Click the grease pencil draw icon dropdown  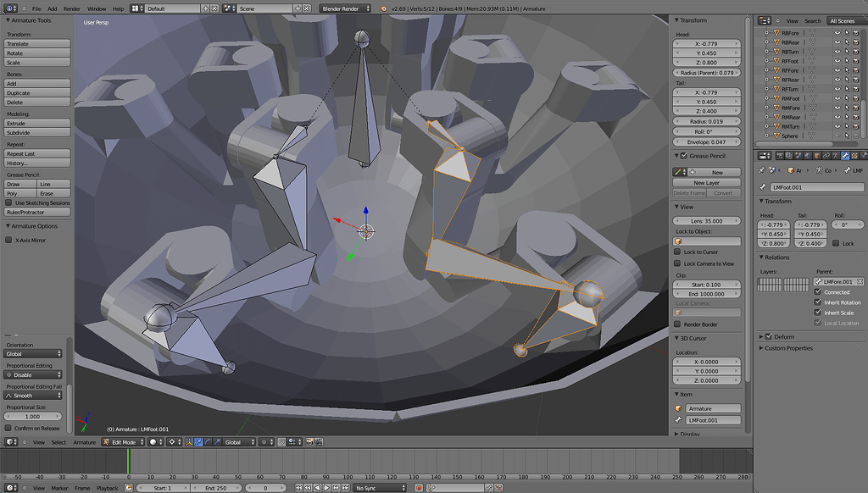click(680, 172)
